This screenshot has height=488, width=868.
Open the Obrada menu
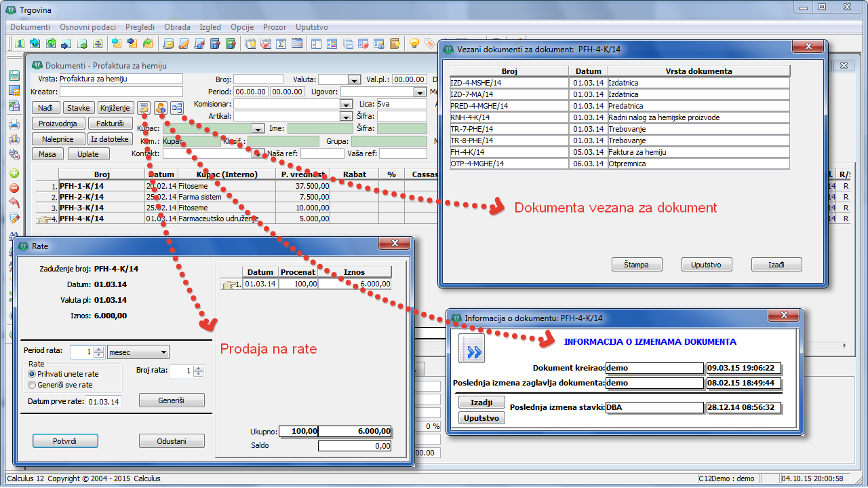[177, 27]
